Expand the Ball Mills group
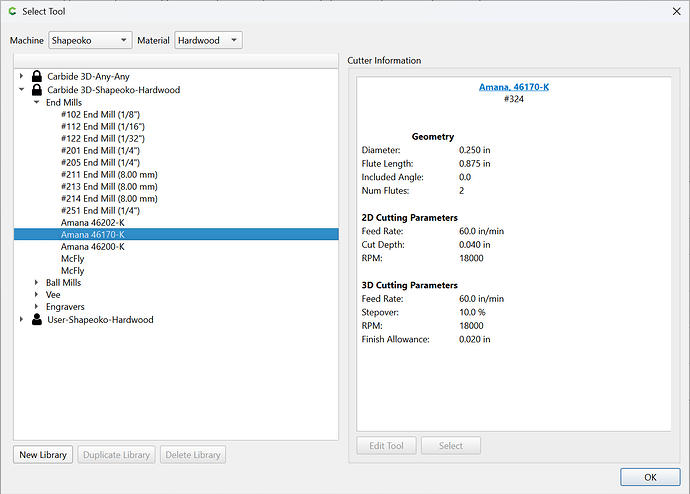Viewport: 690px width, 494px height. [37, 282]
